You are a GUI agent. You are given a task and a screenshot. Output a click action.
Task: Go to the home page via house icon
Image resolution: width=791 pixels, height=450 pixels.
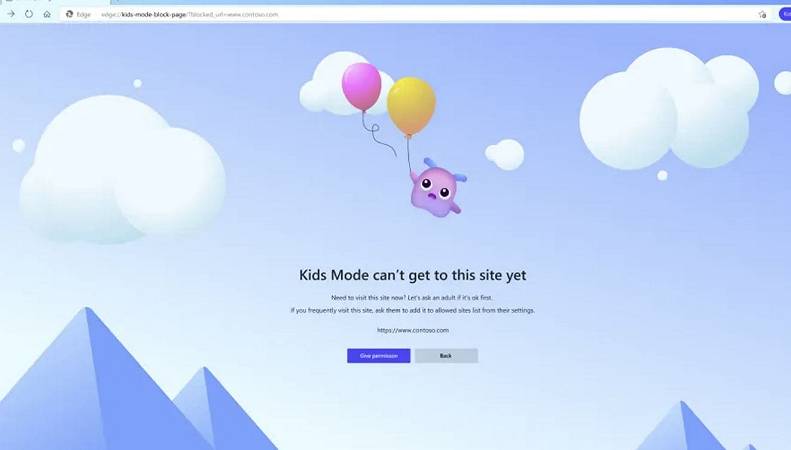tap(47, 14)
